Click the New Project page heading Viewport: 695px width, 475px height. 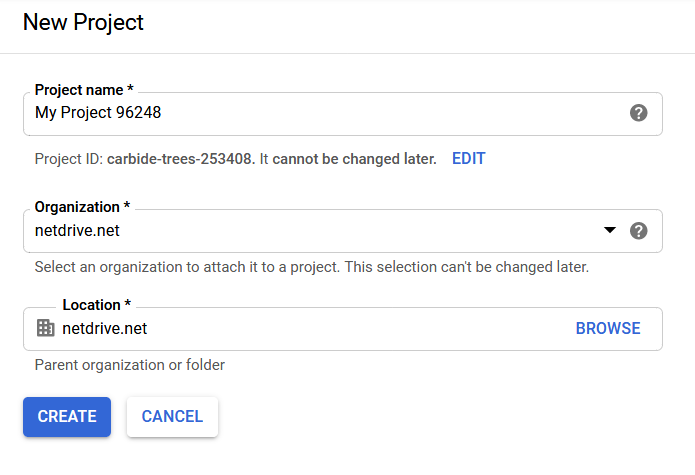coord(83,22)
